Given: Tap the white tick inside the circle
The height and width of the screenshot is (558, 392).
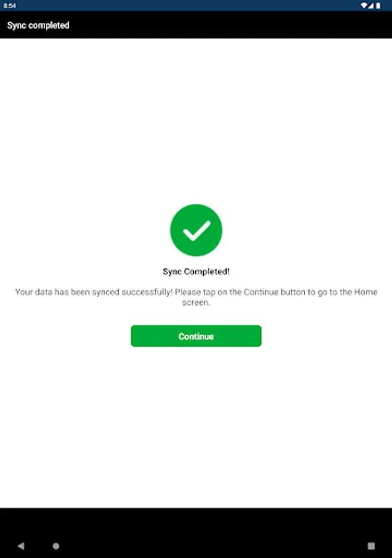Looking at the screenshot, I should click(x=196, y=231).
